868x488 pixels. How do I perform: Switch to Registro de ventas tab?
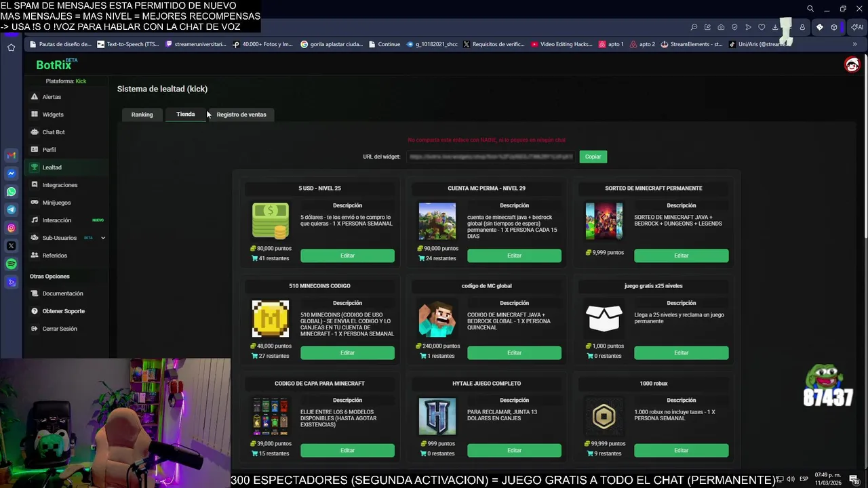241,115
